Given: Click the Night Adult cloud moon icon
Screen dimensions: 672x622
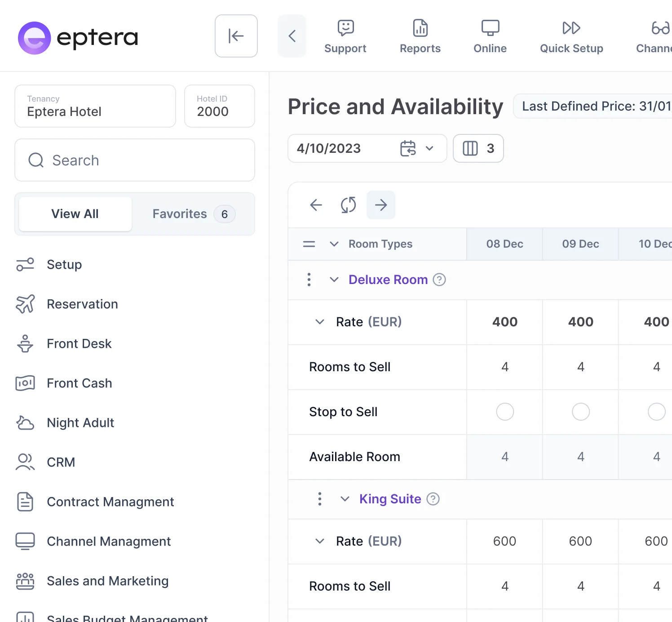Looking at the screenshot, I should 25,423.
